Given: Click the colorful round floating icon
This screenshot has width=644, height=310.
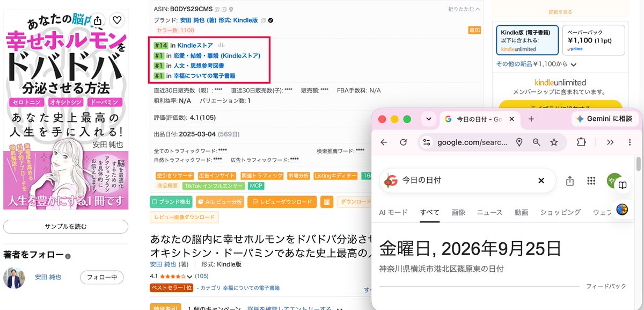Looking at the screenshot, I should coord(623,210).
